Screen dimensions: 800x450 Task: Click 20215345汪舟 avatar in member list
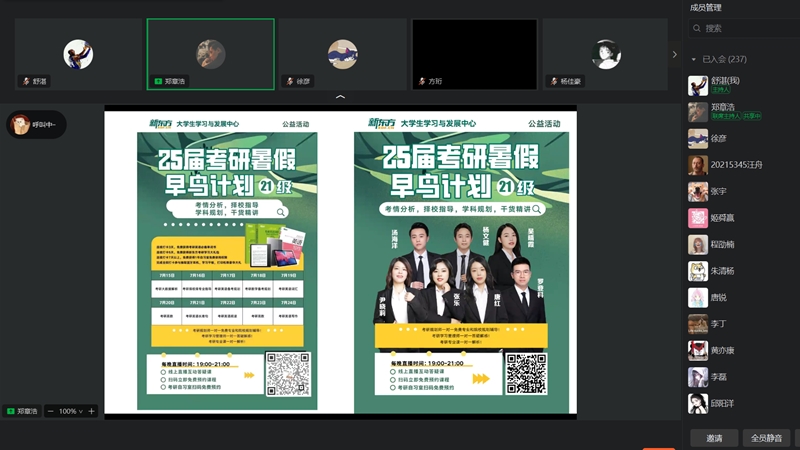[x=697, y=165]
